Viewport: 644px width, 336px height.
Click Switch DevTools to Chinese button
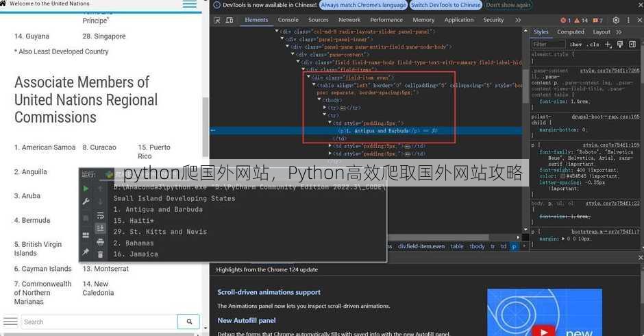coord(445,5)
